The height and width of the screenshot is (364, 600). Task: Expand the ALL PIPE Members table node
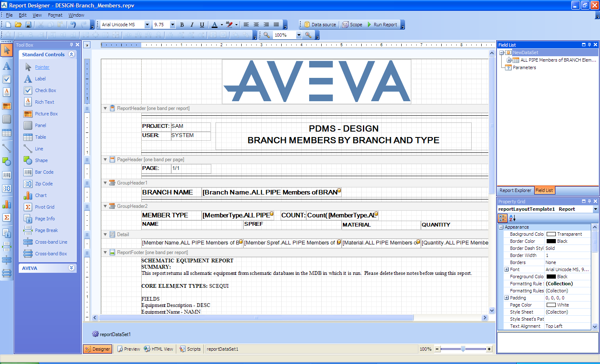(x=509, y=60)
